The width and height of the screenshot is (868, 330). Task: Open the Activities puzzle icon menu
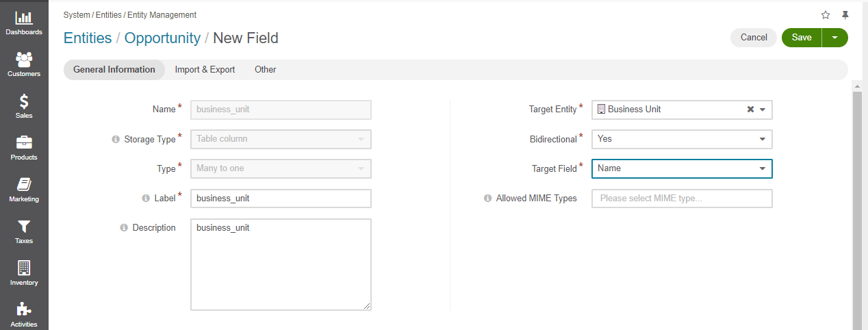coord(24,314)
